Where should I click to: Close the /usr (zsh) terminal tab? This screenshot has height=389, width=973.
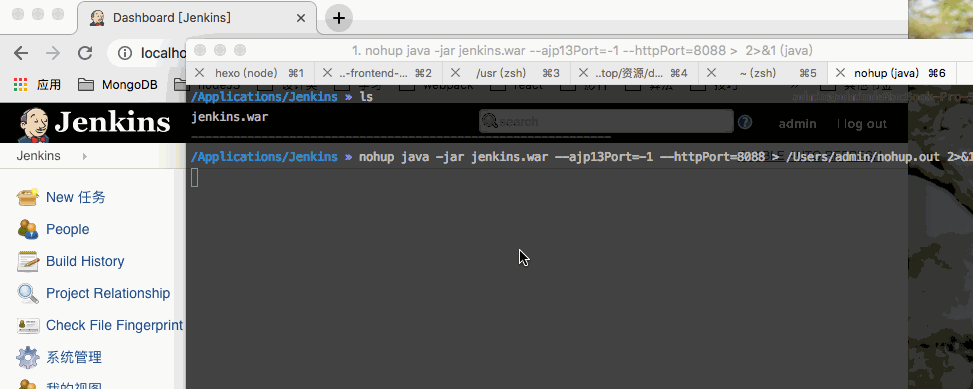[x=455, y=73]
